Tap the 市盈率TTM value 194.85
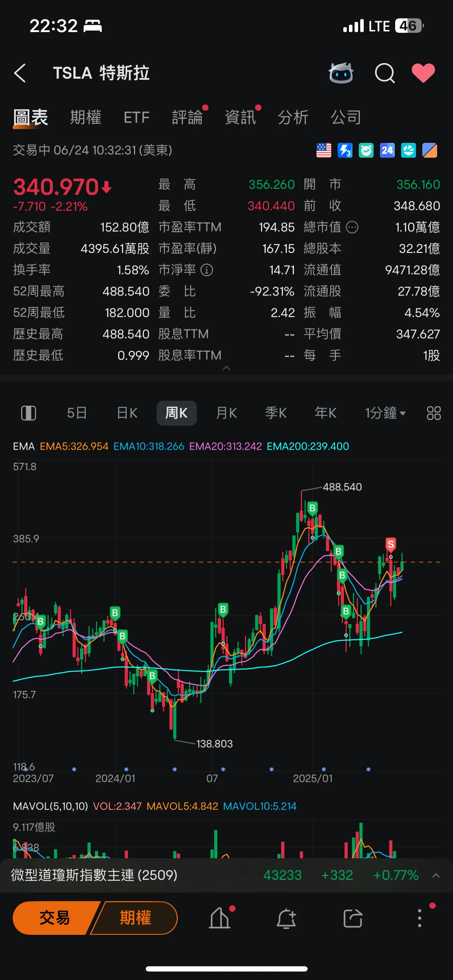This screenshot has height=980, width=453. (x=277, y=228)
